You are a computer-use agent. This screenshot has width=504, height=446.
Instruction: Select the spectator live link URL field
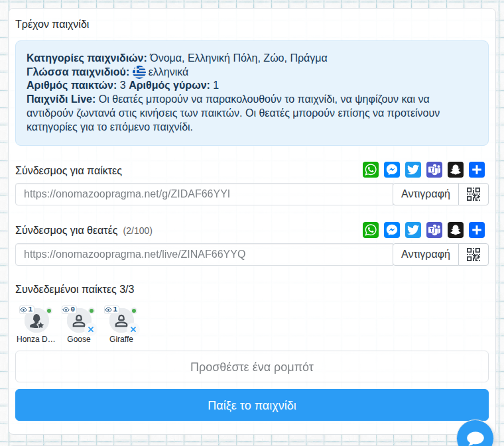tap(204, 254)
